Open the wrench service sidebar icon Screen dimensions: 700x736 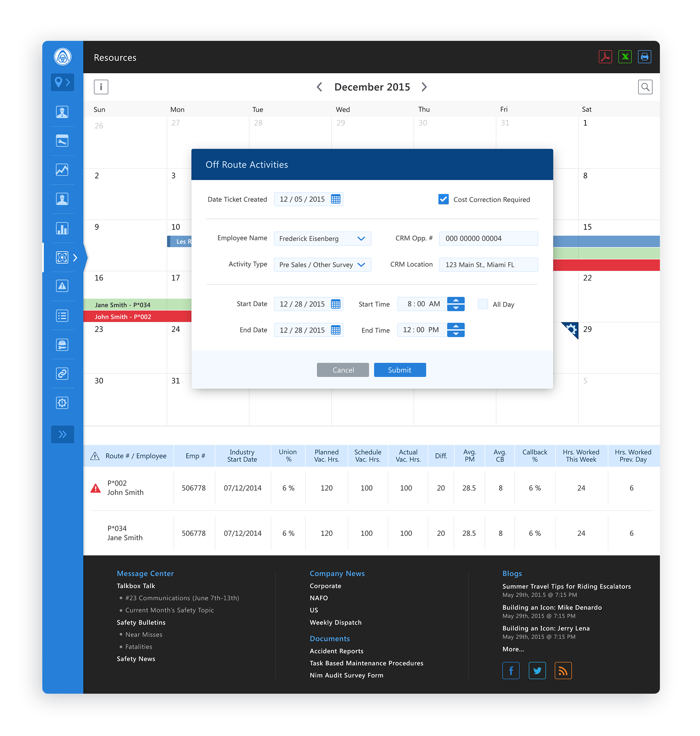pos(62,141)
